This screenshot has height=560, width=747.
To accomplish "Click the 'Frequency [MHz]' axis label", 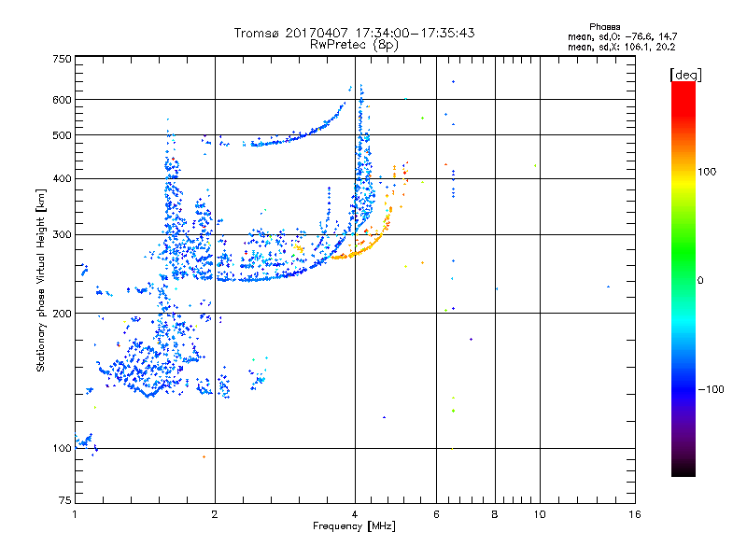I will point(354,526).
